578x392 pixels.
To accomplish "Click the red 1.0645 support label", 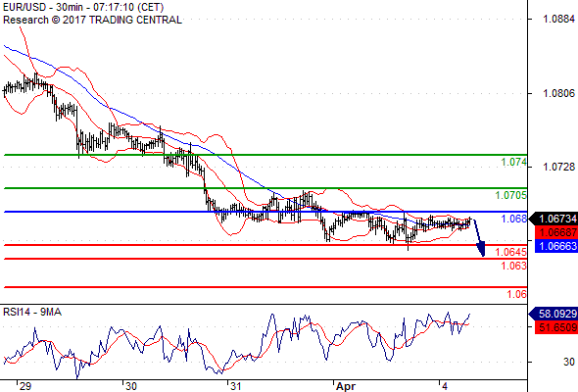I will click(x=511, y=252).
